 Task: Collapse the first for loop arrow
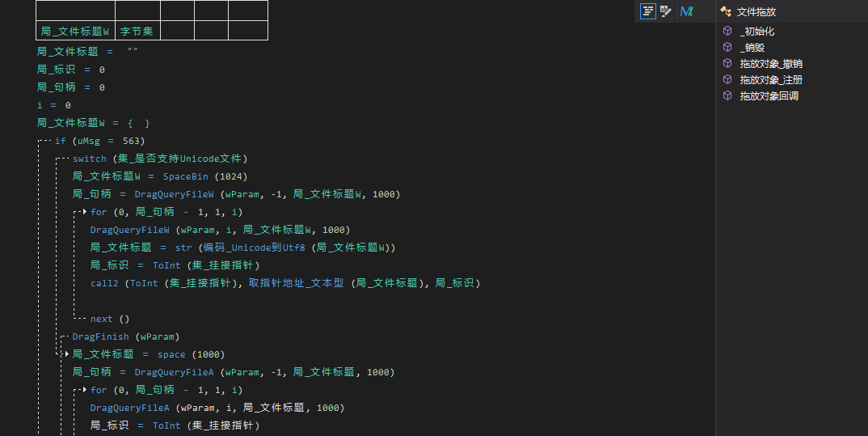(85, 212)
